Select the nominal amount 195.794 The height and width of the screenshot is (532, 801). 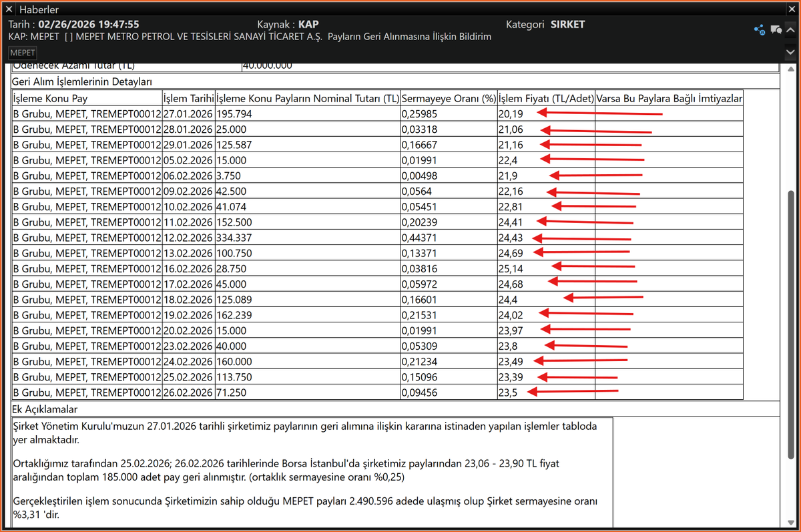pyautogui.click(x=308, y=114)
